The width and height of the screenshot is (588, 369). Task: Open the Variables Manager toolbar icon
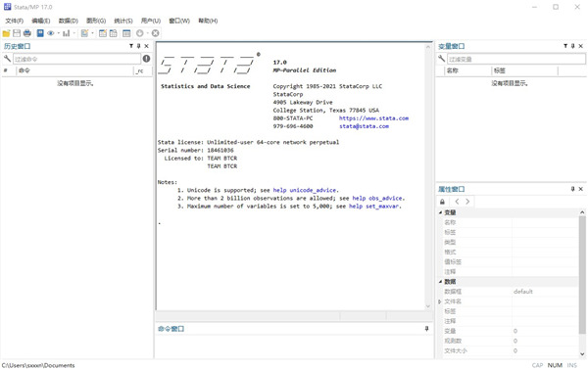point(126,33)
